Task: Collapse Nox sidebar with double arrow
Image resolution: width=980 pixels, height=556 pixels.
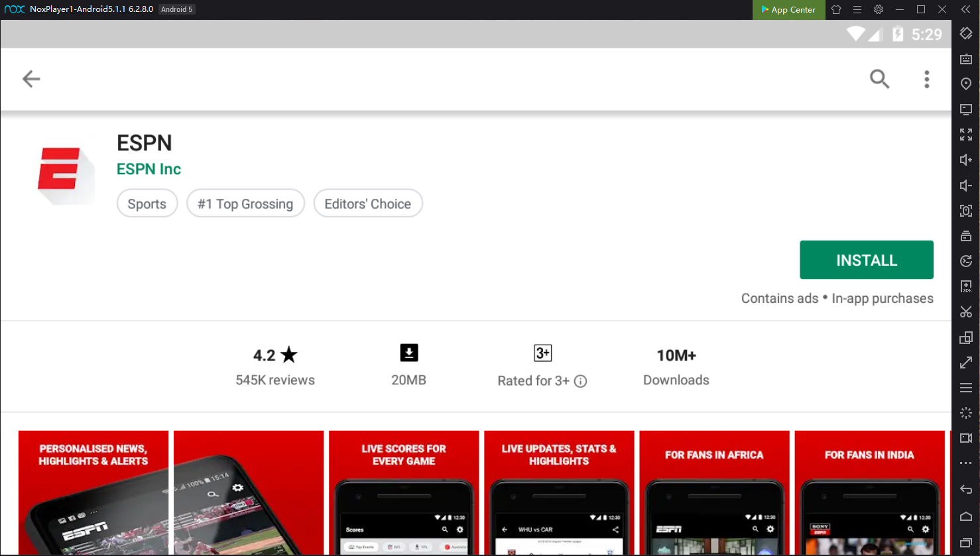Action: point(965,9)
